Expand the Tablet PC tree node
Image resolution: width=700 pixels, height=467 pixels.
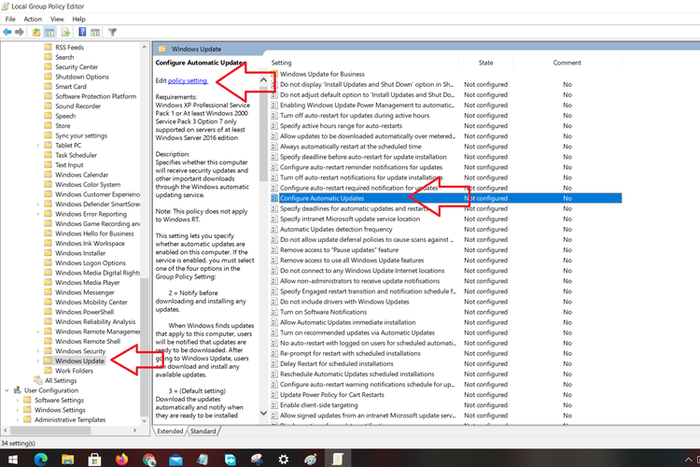pos(38,146)
